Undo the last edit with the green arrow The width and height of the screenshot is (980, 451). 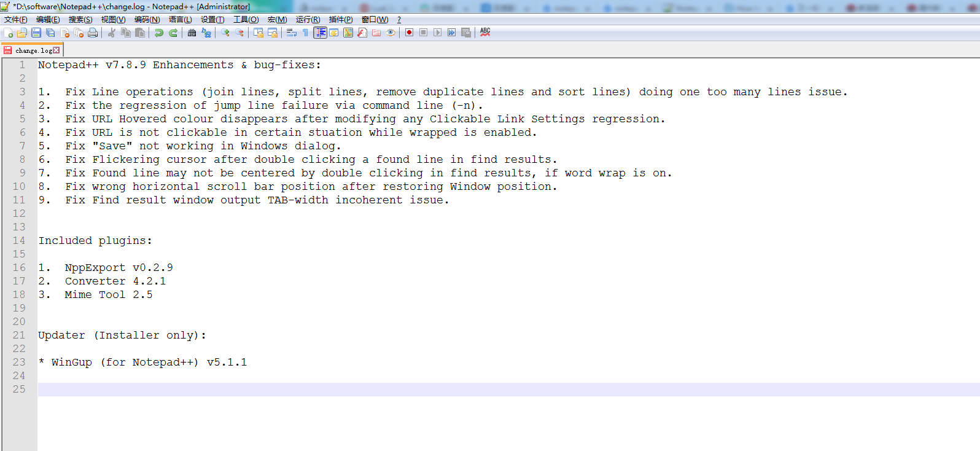pos(159,33)
